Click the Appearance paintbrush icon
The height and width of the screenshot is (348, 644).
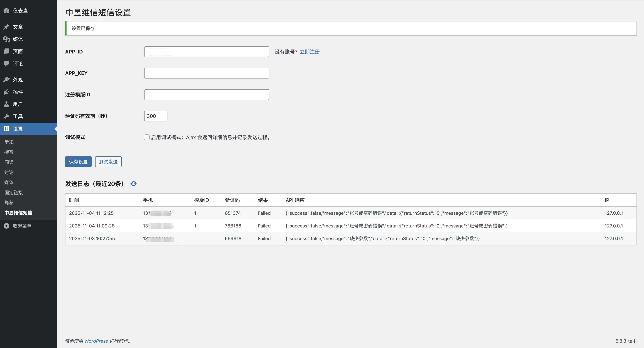click(x=6, y=80)
